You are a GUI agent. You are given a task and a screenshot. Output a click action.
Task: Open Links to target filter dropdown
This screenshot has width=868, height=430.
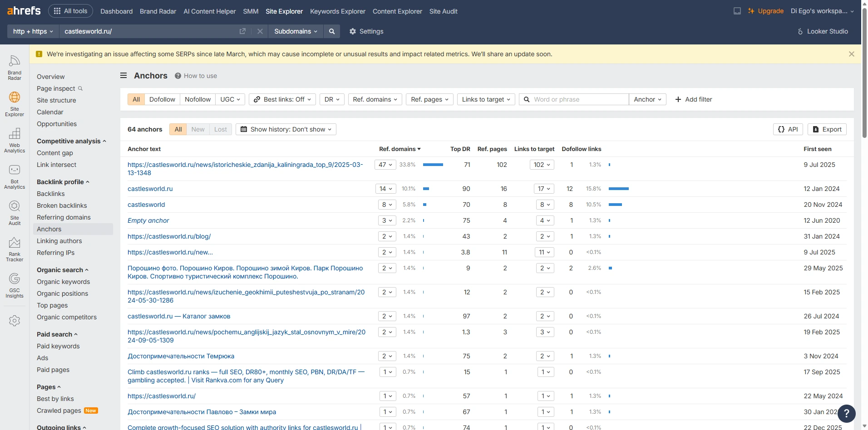[x=486, y=99]
